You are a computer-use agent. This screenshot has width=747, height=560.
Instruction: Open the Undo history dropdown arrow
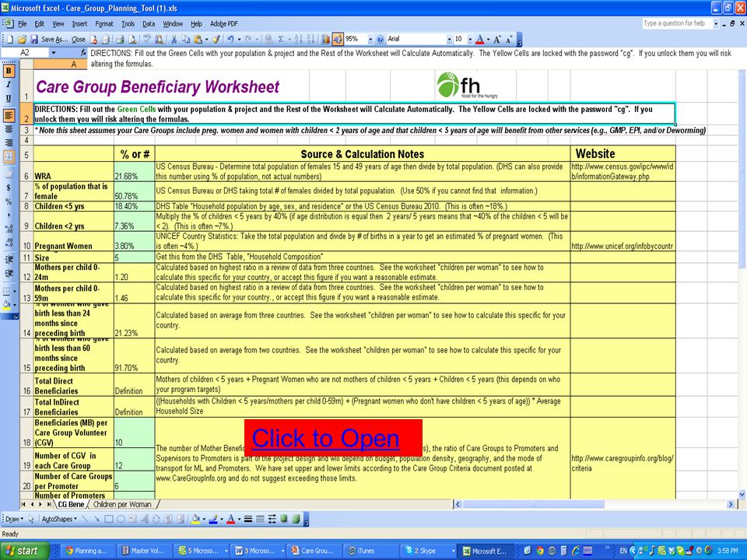tap(239, 39)
